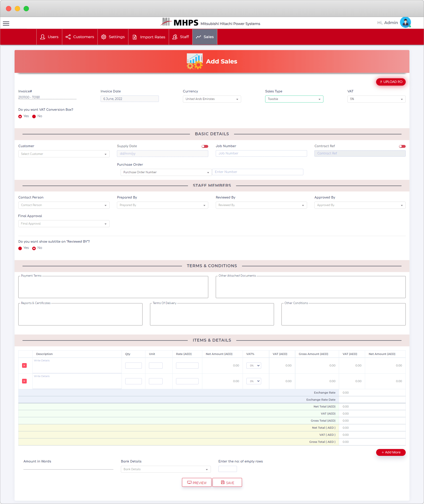Open the Prepared By dropdown
The width and height of the screenshot is (424, 504).
(x=163, y=205)
